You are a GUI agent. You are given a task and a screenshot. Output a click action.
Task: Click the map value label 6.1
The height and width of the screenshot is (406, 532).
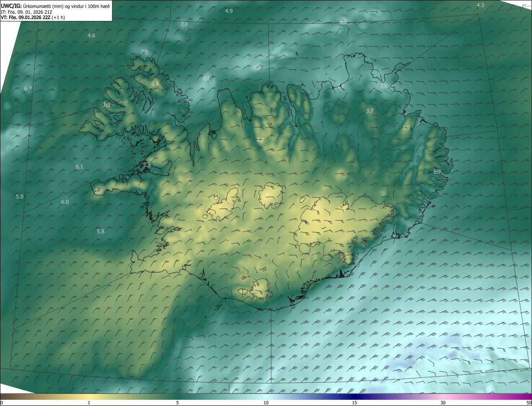pos(79,166)
